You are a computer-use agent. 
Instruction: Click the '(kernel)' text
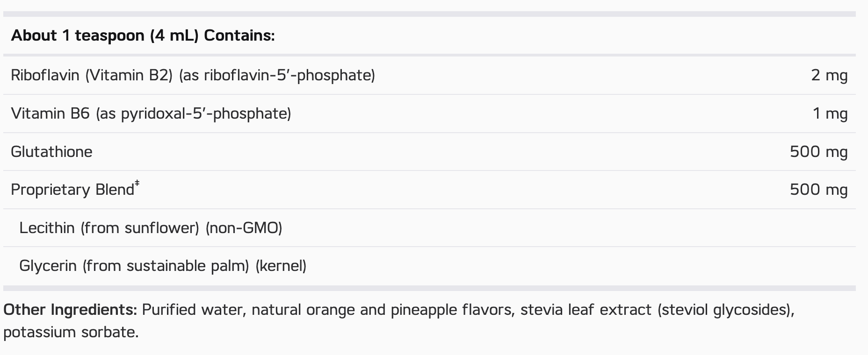tap(281, 266)
